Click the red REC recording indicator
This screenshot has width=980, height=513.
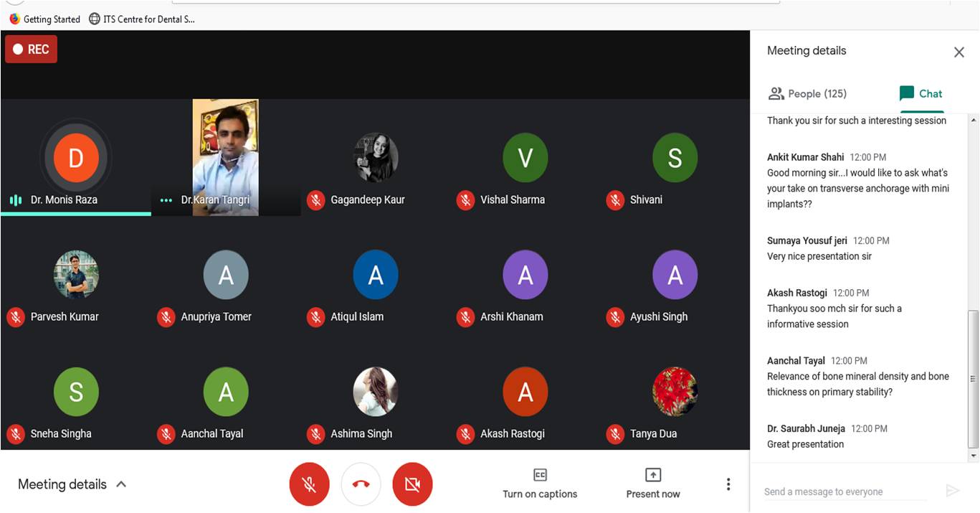[x=31, y=50]
